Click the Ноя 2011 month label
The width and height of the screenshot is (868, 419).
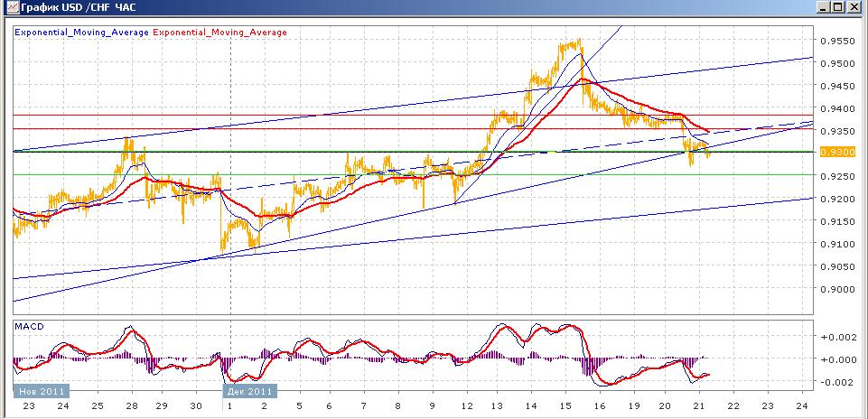[x=42, y=391]
